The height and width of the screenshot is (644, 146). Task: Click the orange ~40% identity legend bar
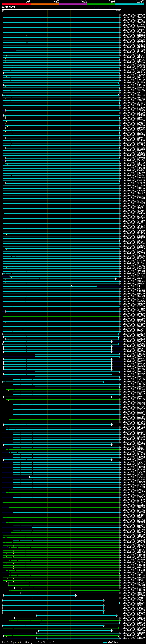coord(45,4)
